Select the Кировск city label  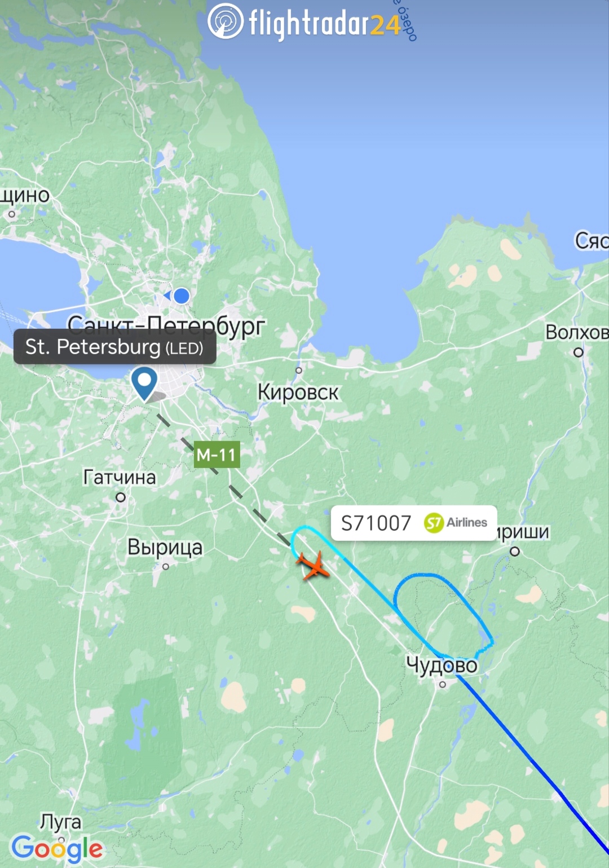[298, 391]
